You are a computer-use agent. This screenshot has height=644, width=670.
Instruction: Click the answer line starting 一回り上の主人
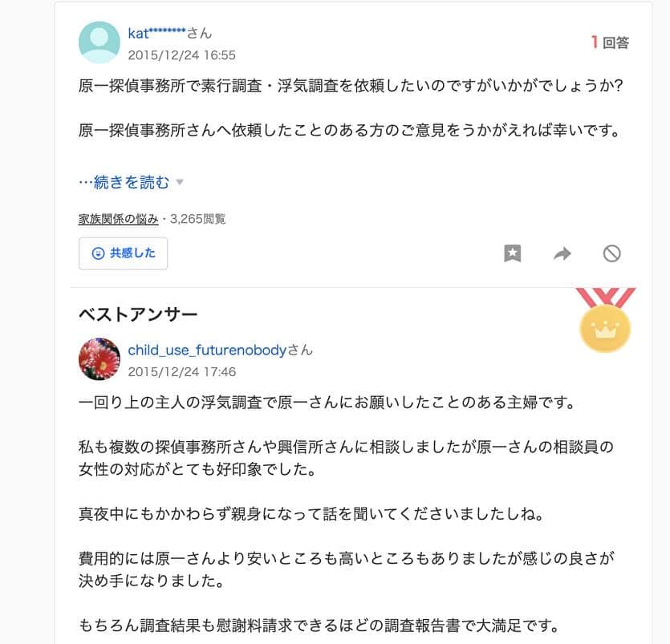tap(327, 403)
